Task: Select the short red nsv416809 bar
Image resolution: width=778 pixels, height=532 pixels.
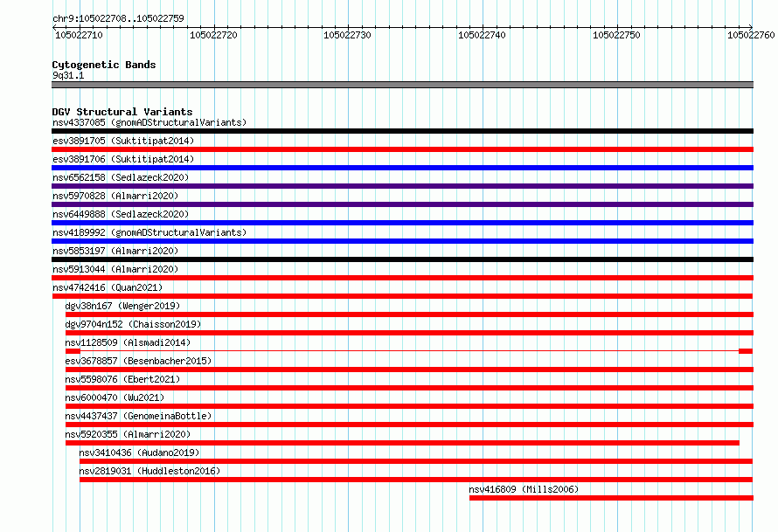Action: click(611, 498)
